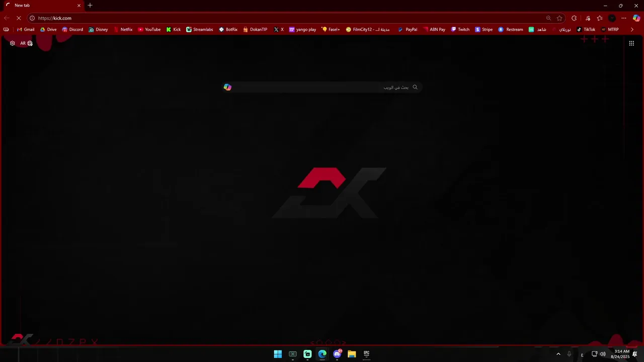The width and height of the screenshot is (644, 362).
Task: Open the browser Extensions menu
Action: (574, 18)
